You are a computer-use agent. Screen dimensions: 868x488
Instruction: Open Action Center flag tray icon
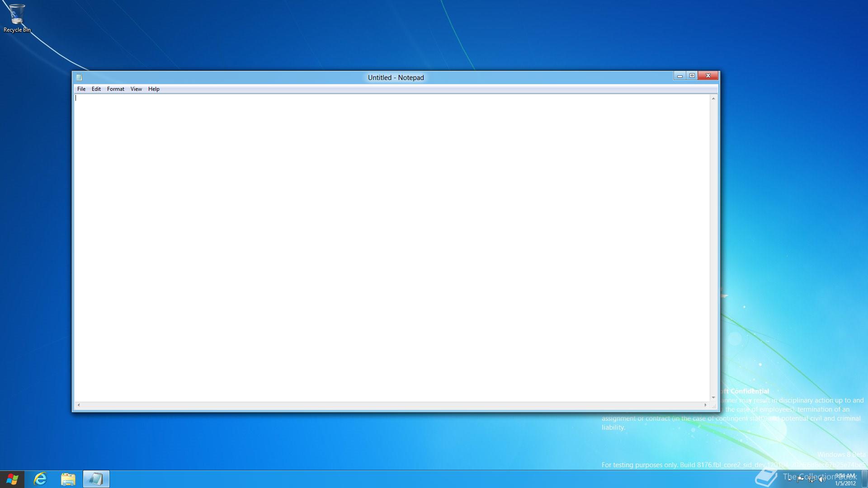(801, 479)
